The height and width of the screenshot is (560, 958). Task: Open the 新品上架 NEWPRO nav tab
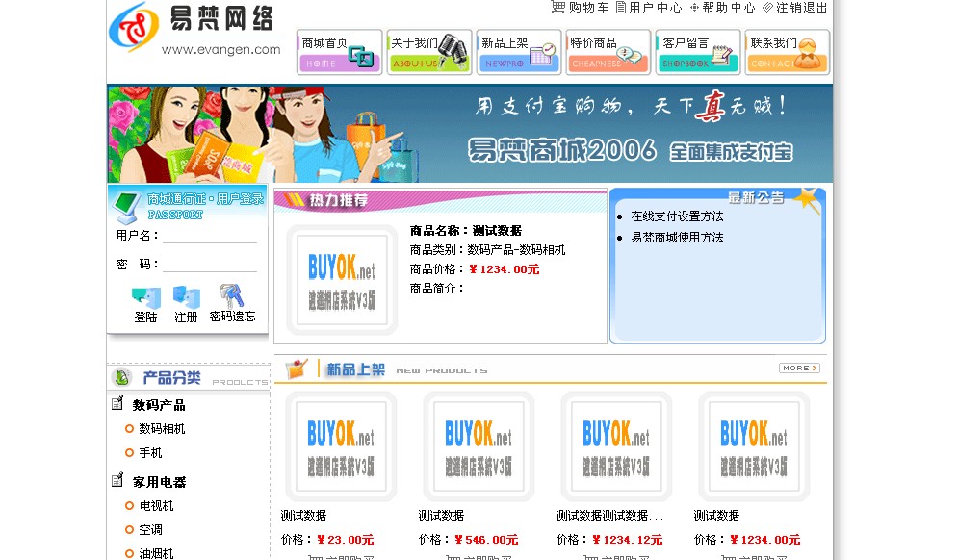519,53
